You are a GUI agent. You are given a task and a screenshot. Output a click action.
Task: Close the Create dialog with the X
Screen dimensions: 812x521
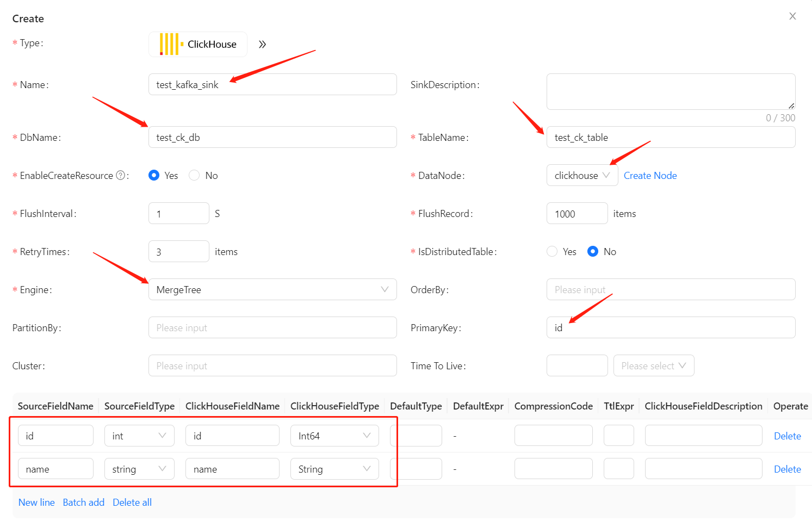[792, 16]
